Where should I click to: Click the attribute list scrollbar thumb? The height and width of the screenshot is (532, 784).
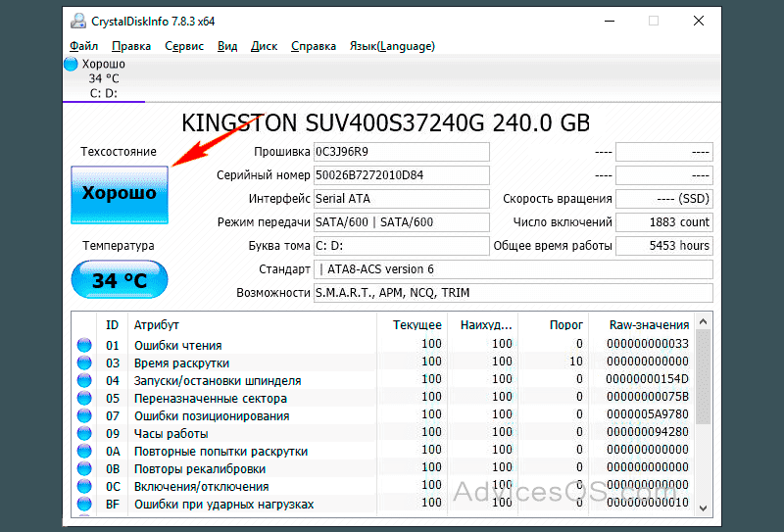[703, 376]
